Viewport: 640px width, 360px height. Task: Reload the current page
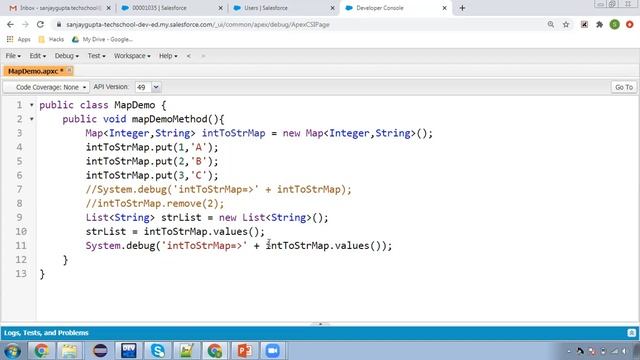pos(40,24)
